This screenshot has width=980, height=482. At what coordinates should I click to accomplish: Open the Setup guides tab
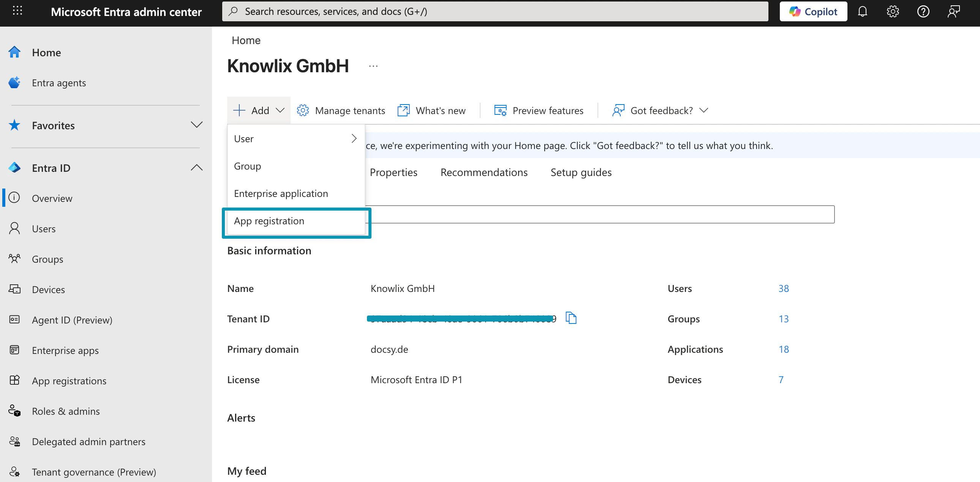click(x=580, y=172)
